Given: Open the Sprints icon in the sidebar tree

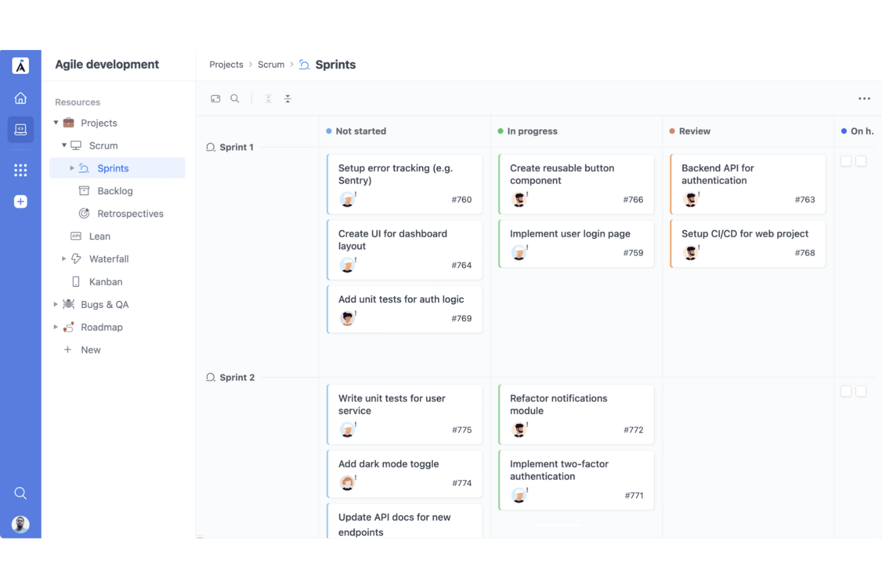Looking at the screenshot, I should pyautogui.click(x=85, y=168).
